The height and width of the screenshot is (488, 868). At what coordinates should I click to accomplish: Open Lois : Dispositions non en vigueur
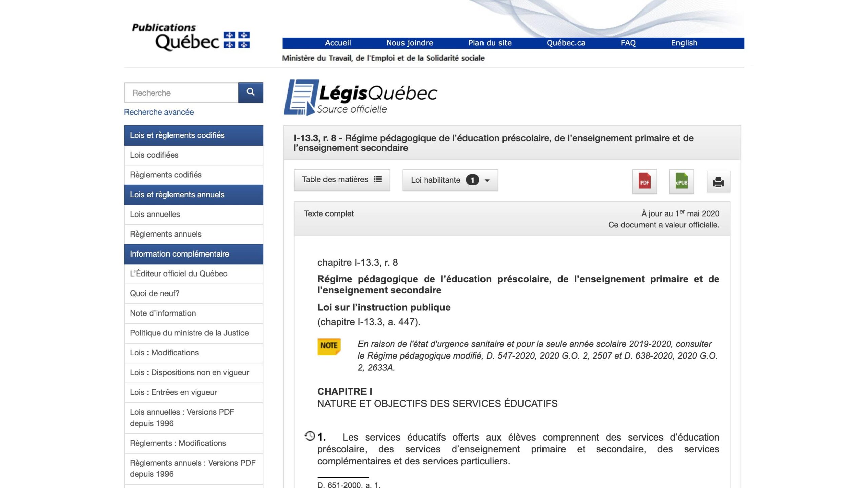coord(194,373)
